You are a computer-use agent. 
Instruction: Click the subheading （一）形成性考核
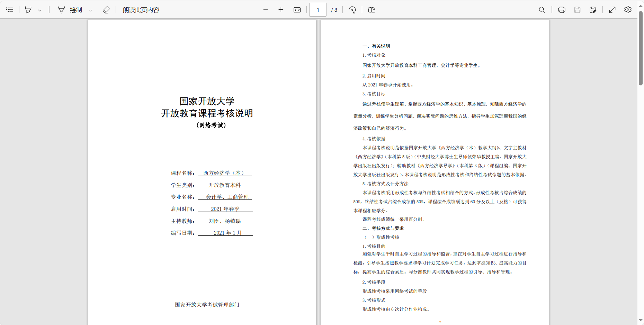click(381, 237)
